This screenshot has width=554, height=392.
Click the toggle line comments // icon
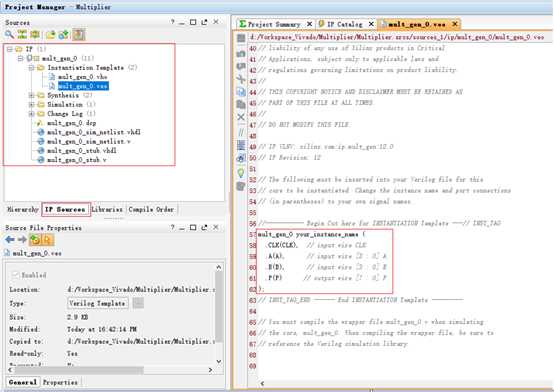(241, 132)
